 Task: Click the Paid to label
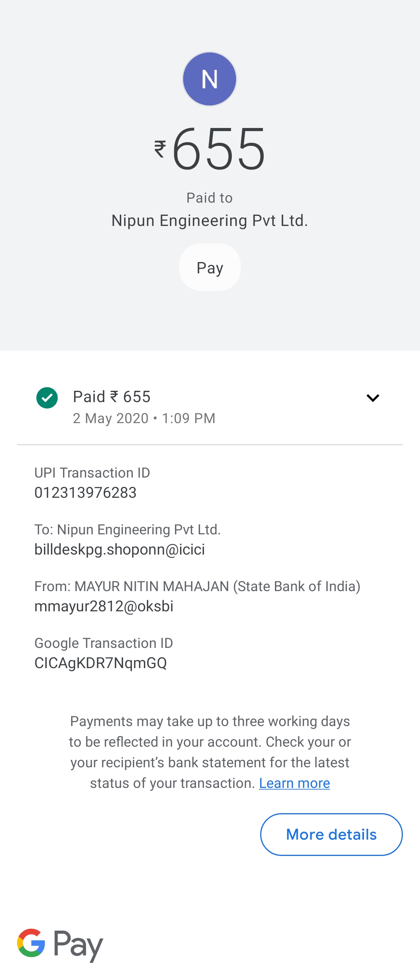coord(210,198)
